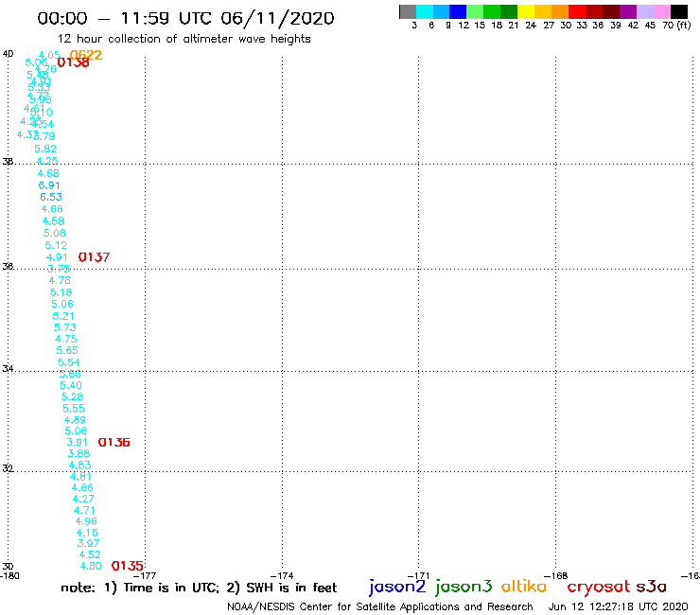Viewport: 700px width, 615px height.
Task: Click the 6.53 wave height value
Action: [x=51, y=197]
